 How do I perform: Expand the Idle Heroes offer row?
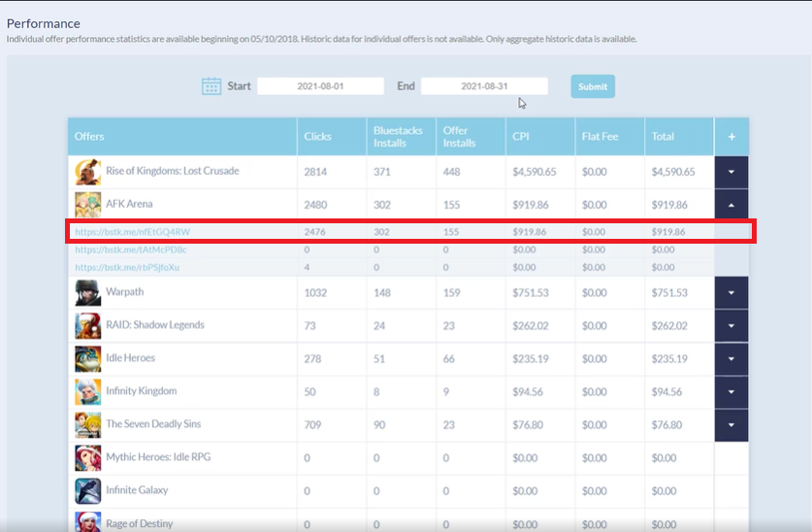(731, 358)
